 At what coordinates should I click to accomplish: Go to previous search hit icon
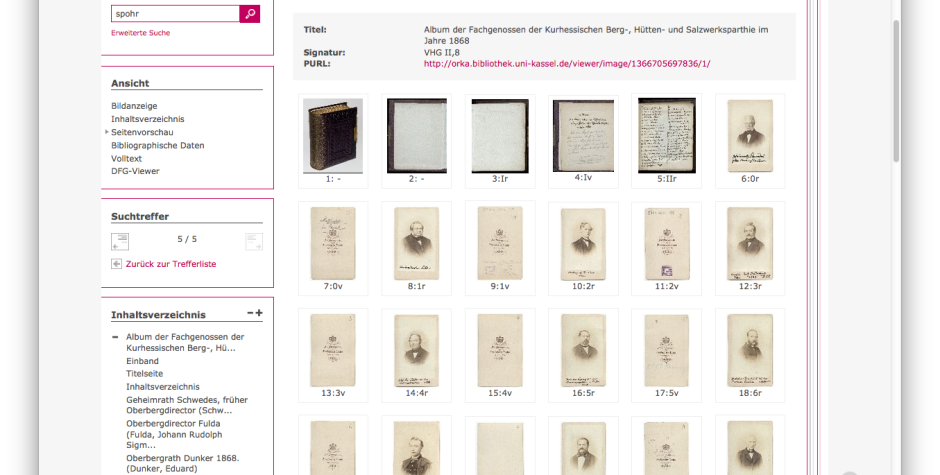(x=120, y=242)
